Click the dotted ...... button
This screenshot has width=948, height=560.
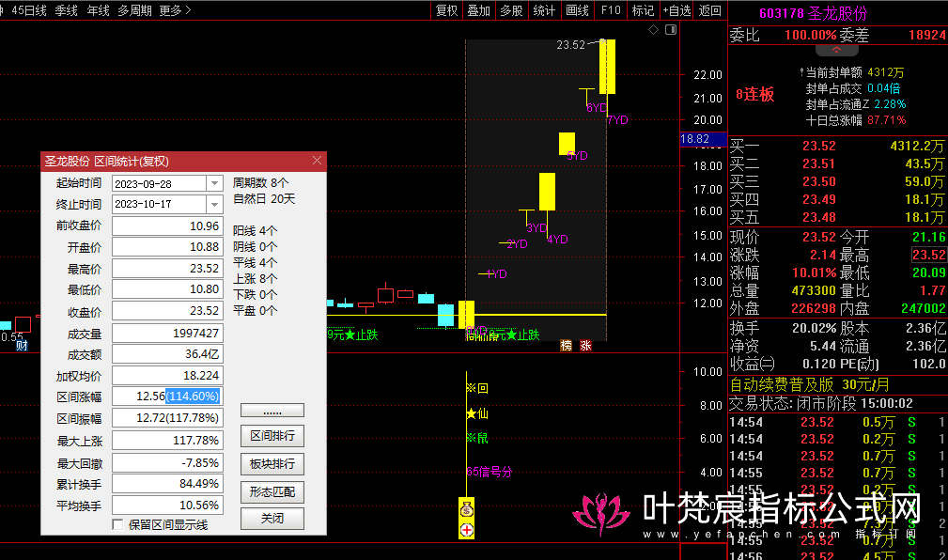[272, 411]
